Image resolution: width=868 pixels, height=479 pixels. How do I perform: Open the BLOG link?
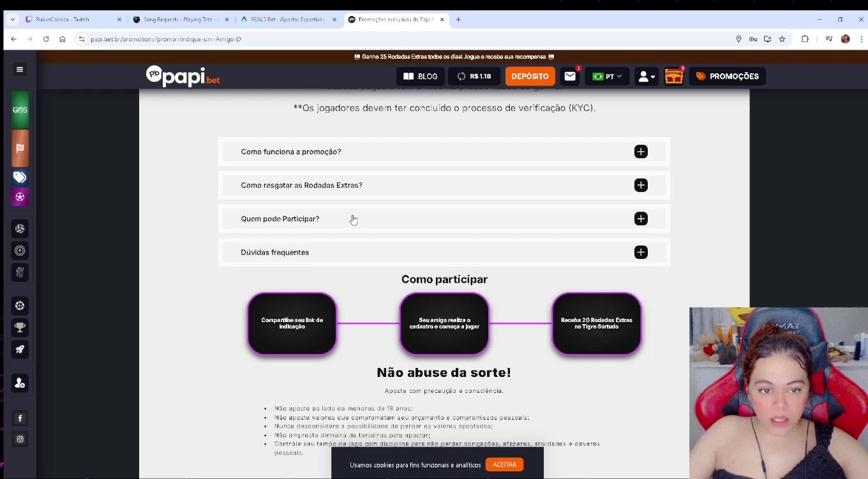click(x=421, y=77)
